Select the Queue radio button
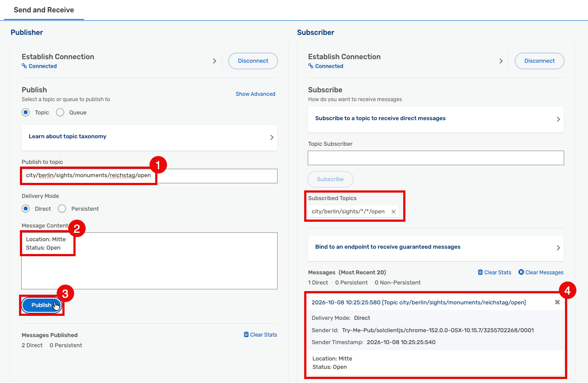 [x=60, y=113]
